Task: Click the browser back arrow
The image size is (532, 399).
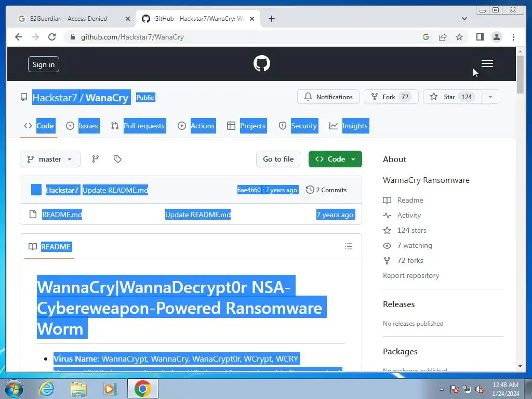Action: click(x=19, y=37)
